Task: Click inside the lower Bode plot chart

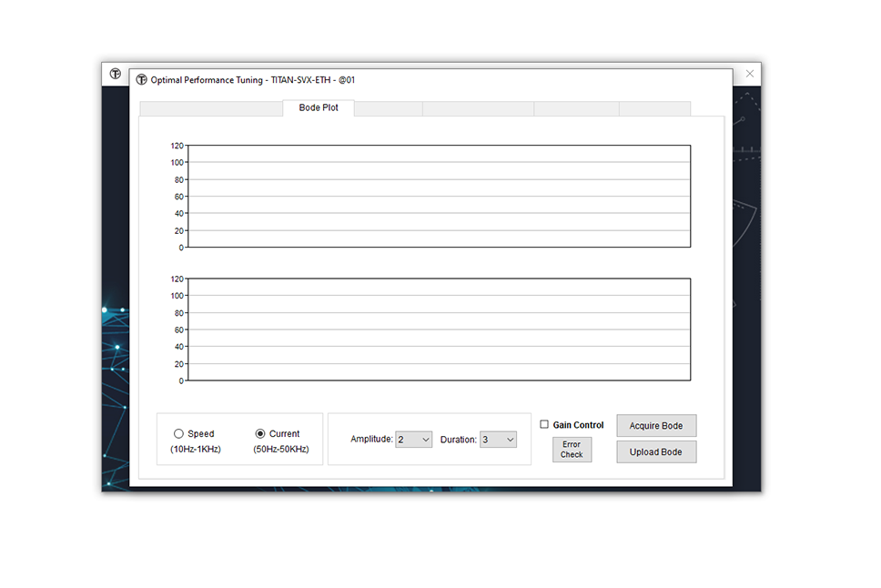Action: tap(439, 329)
